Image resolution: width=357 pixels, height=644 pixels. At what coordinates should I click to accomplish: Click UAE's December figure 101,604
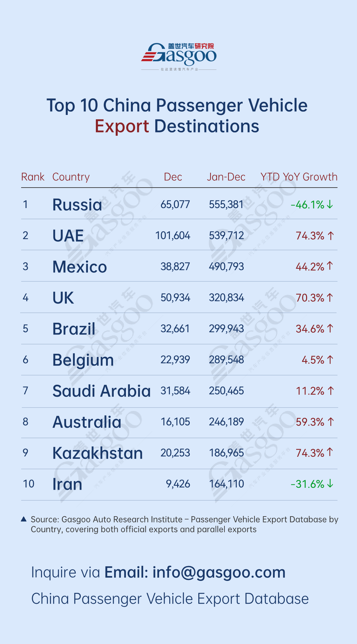(173, 235)
